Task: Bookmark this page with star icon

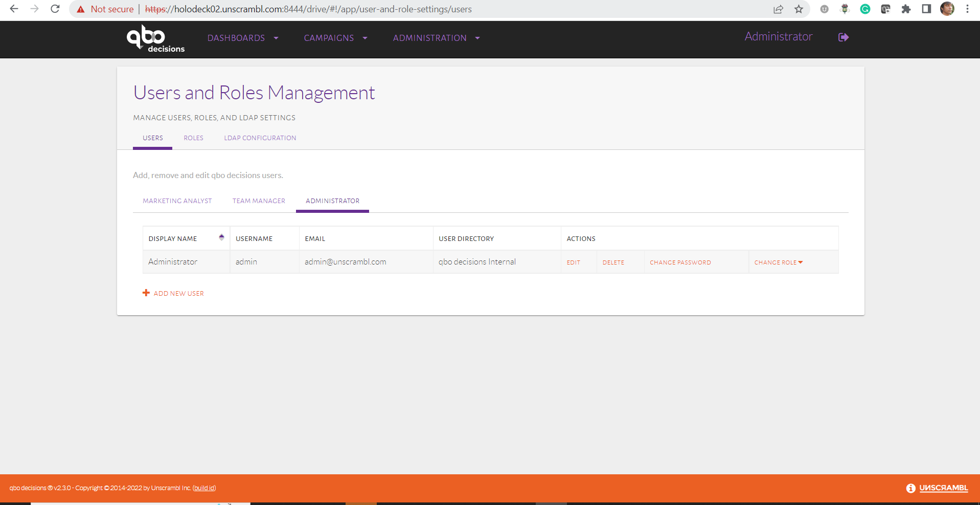Action: [x=799, y=9]
